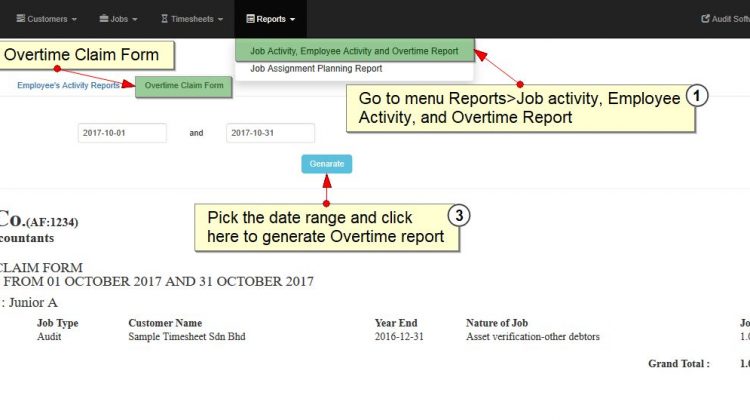Switch to Overtime Claim Form tab

(184, 86)
